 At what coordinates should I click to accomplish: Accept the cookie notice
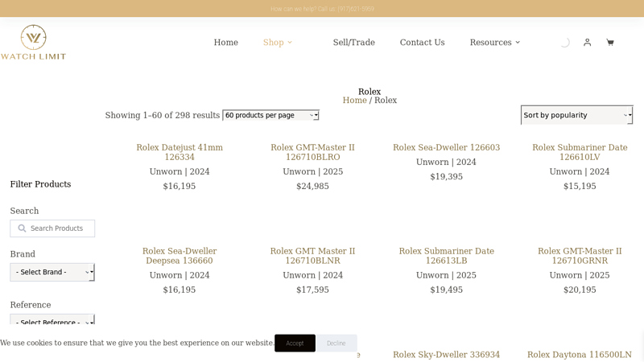click(295, 343)
